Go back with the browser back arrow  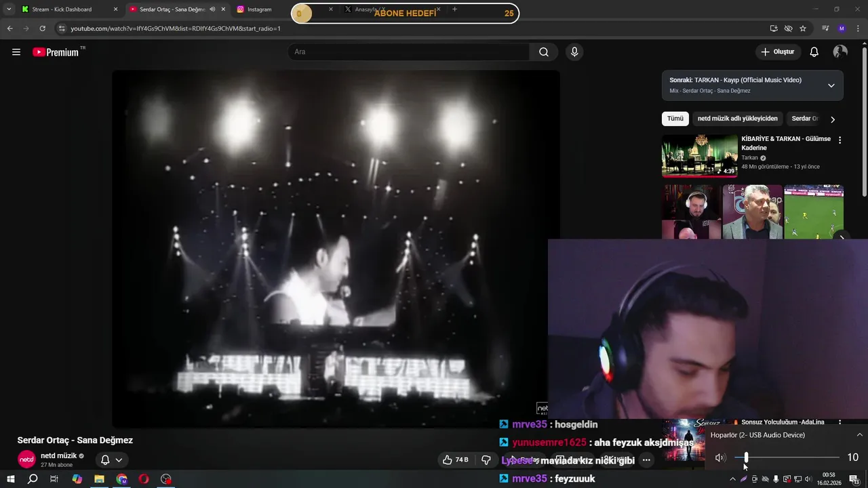9,28
